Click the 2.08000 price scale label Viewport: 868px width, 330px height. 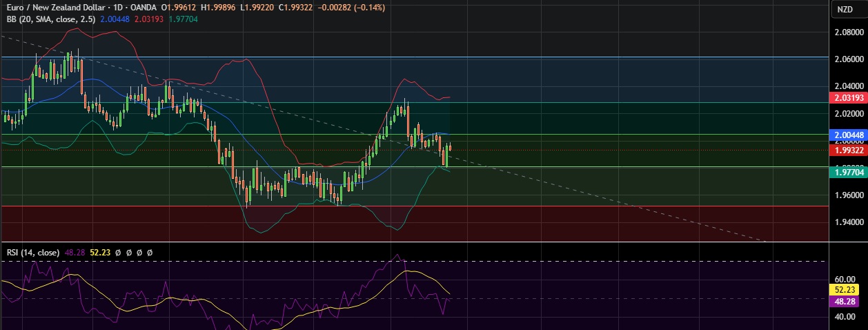(849, 32)
